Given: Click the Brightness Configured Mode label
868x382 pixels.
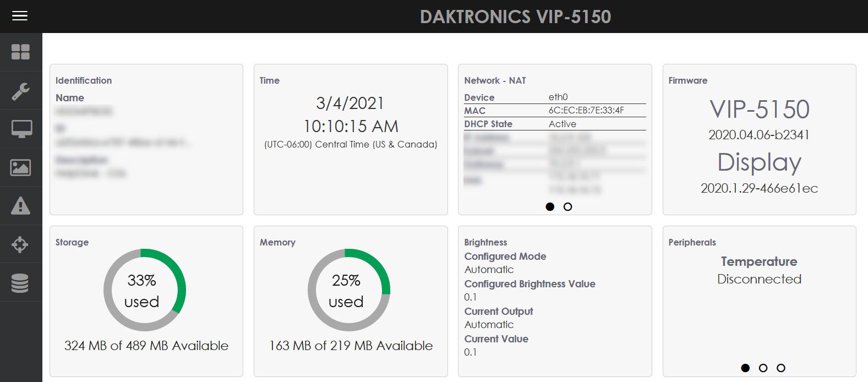Looking at the screenshot, I should (x=505, y=257).
